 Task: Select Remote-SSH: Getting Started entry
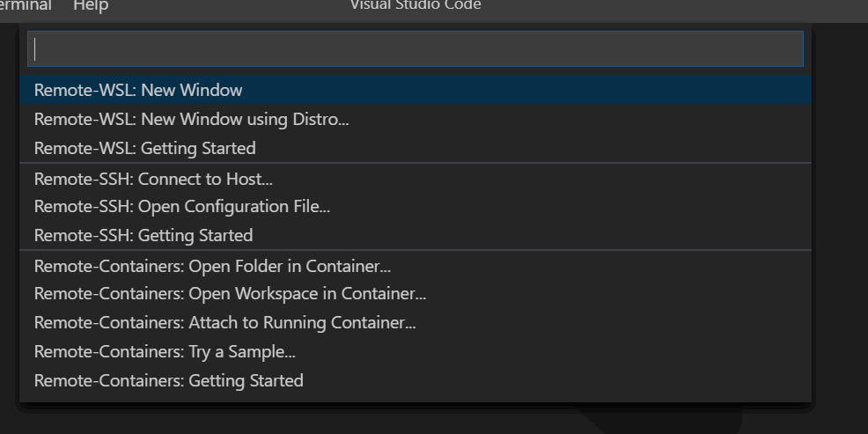click(x=143, y=235)
